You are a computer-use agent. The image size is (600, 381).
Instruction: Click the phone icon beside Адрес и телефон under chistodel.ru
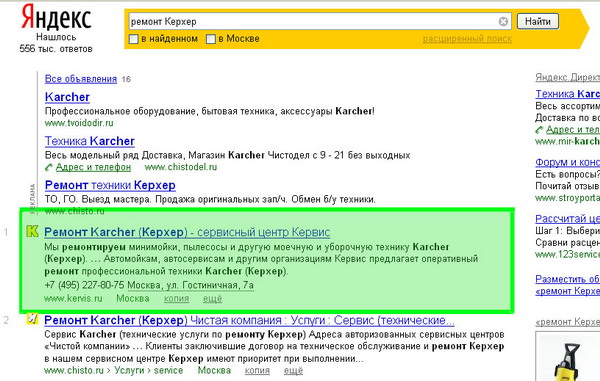pyautogui.click(x=49, y=167)
